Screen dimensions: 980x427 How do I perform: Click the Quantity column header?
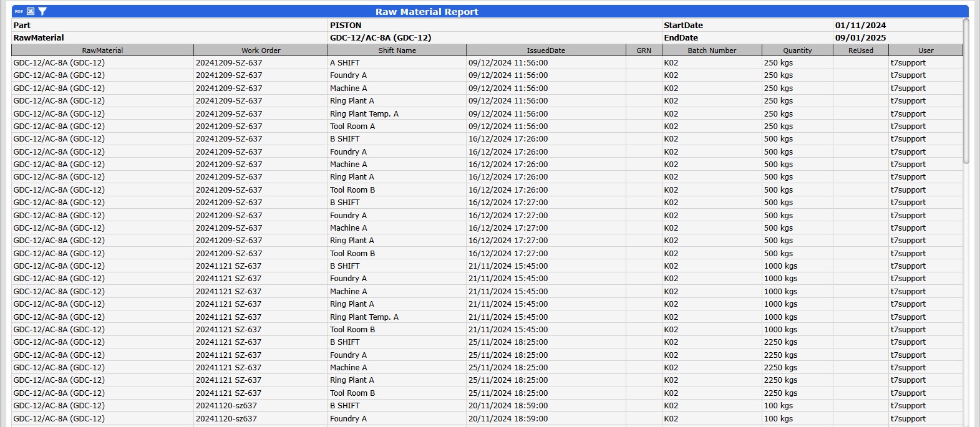click(797, 50)
